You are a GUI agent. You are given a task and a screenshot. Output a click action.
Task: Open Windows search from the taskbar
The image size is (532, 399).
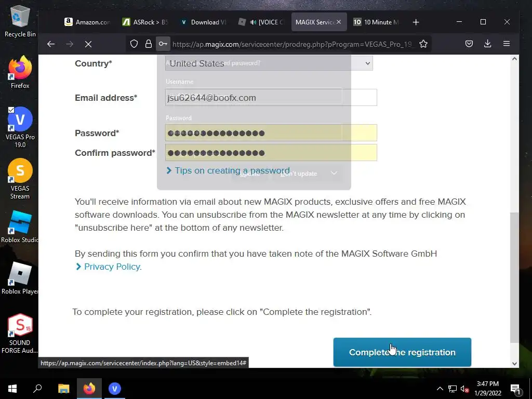[x=37, y=389]
